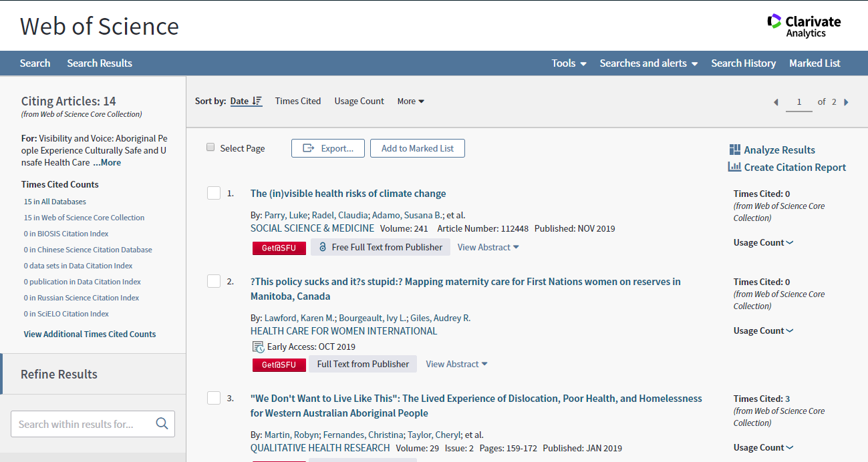
Task: Expand View Abstract for Manitoba maternity article
Action: point(456,364)
